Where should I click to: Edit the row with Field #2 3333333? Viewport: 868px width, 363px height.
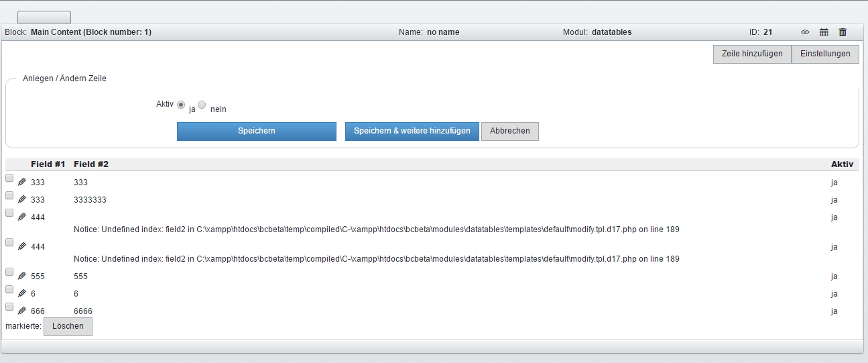tap(22, 199)
